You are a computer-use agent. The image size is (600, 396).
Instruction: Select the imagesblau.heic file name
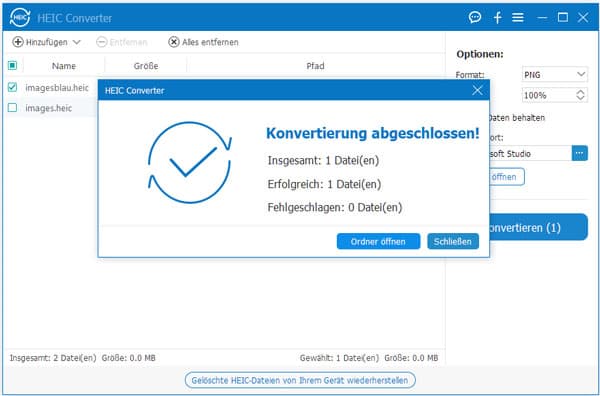[57, 88]
